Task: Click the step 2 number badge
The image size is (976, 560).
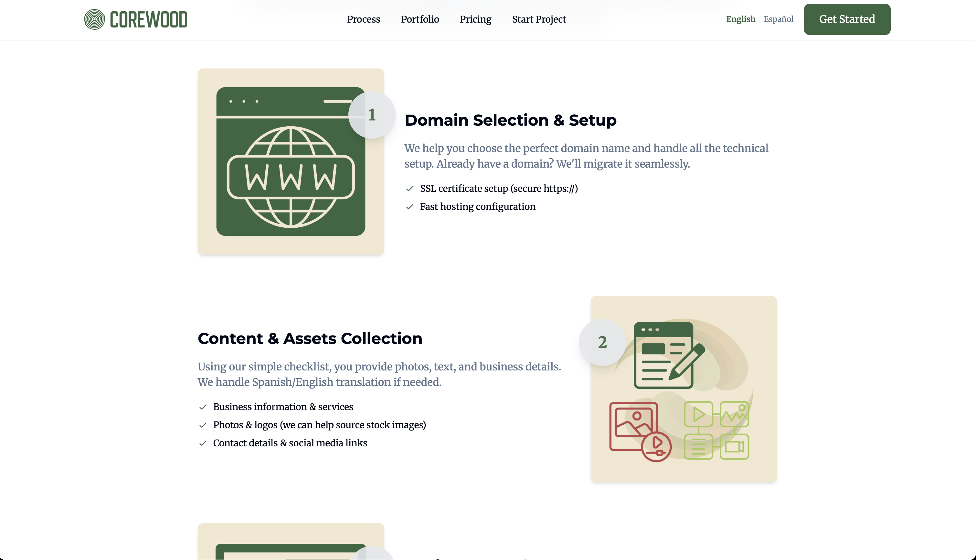Action: pyautogui.click(x=603, y=342)
